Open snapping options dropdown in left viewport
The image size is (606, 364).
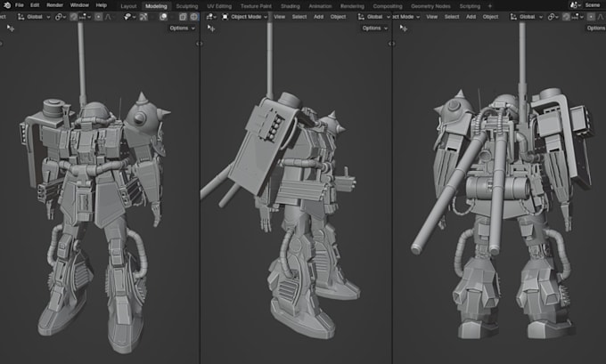85,17
